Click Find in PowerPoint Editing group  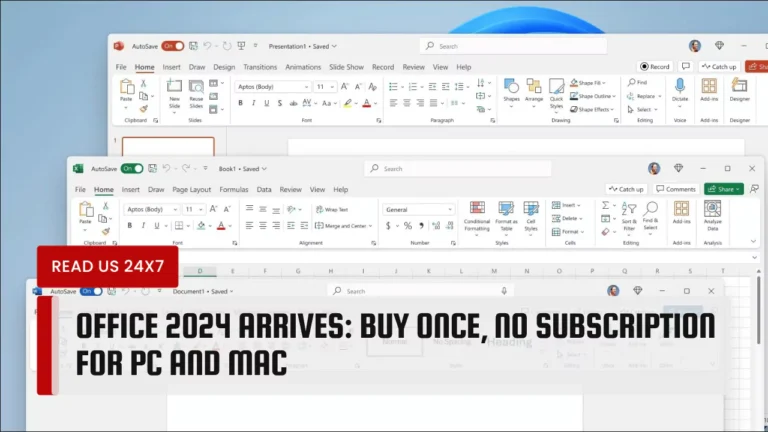638,82
